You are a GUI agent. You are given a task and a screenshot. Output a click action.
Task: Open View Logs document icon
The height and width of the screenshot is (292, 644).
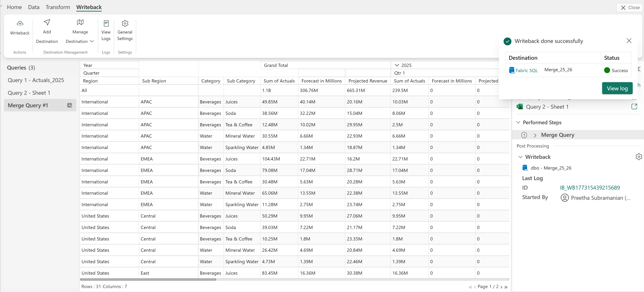(x=106, y=23)
